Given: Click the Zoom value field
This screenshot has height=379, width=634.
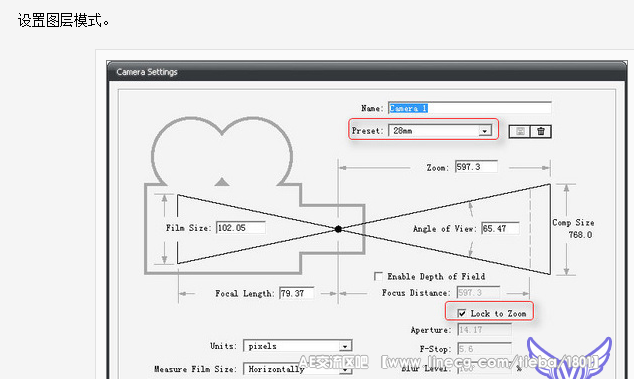Looking at the screenshot, I should click(x=476, y=167).
